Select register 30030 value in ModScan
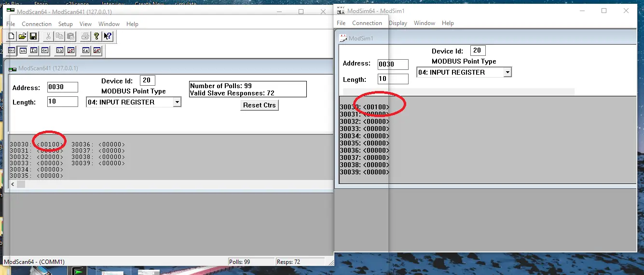The height and width of the screenshot is (275, 644). point(50,144)
